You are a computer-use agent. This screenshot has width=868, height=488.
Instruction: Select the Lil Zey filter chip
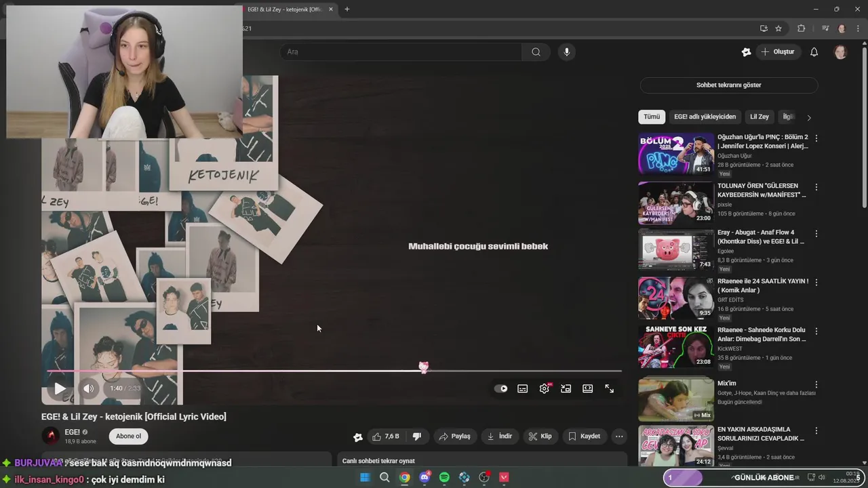759,117
